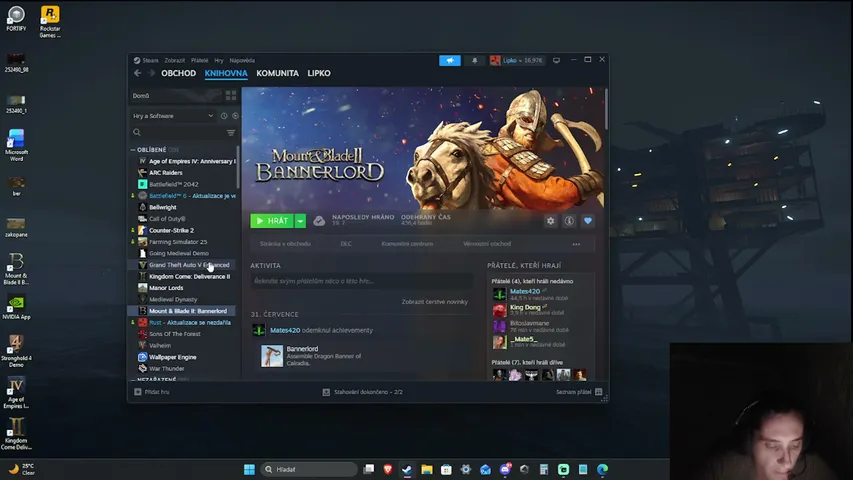Open Microsoft Edge from taskbar

[x=602, y=469]
